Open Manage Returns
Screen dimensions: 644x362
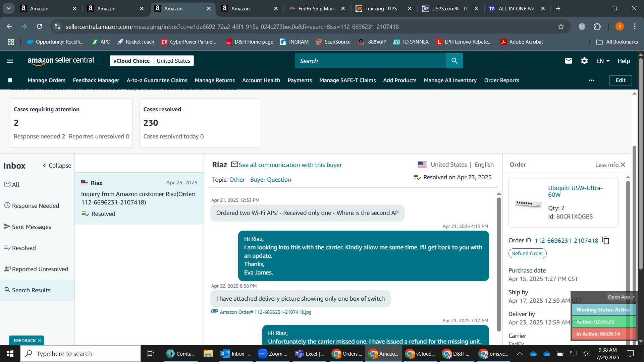pyautogui.click(x=215, y=80)
